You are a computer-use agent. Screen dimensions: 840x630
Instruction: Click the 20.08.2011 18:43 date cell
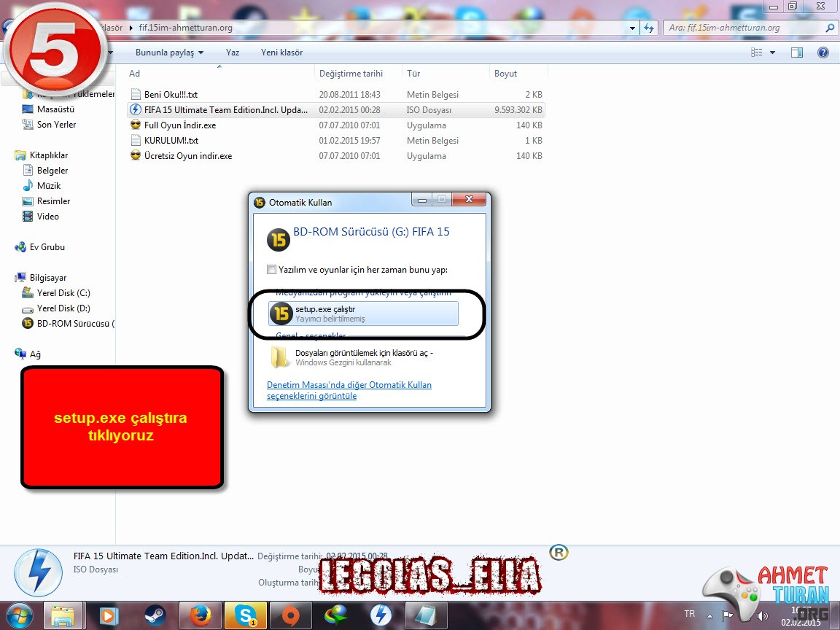click(x=350, y=94)
